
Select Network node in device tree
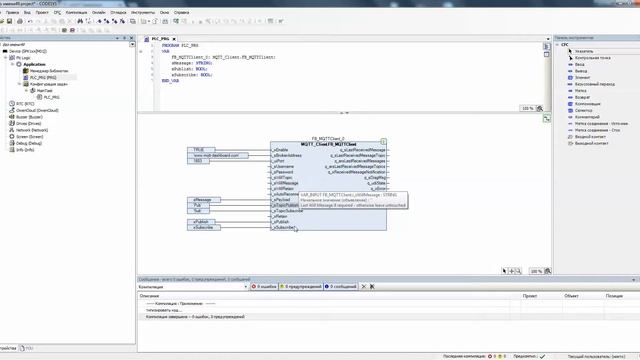[x=32, y=130]
